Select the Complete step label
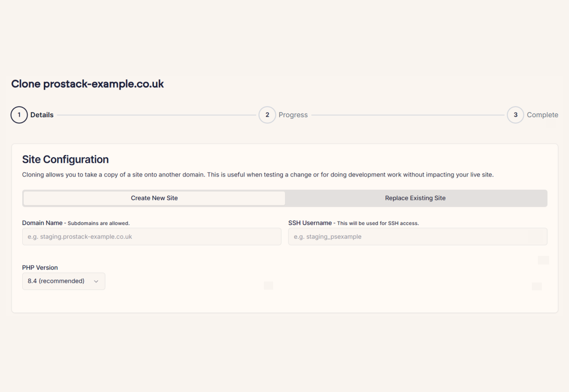 (542, 115)
